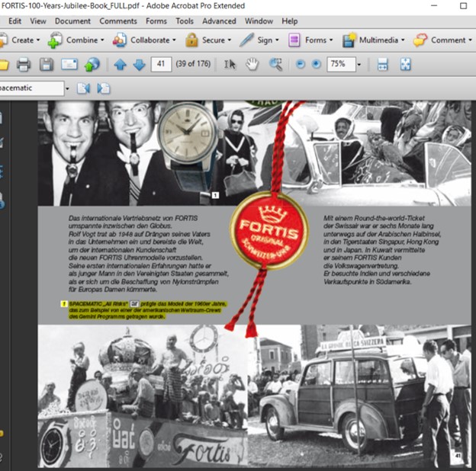
Task: Click the Multimedia filmstrip icon
Action: pos(349,40)
